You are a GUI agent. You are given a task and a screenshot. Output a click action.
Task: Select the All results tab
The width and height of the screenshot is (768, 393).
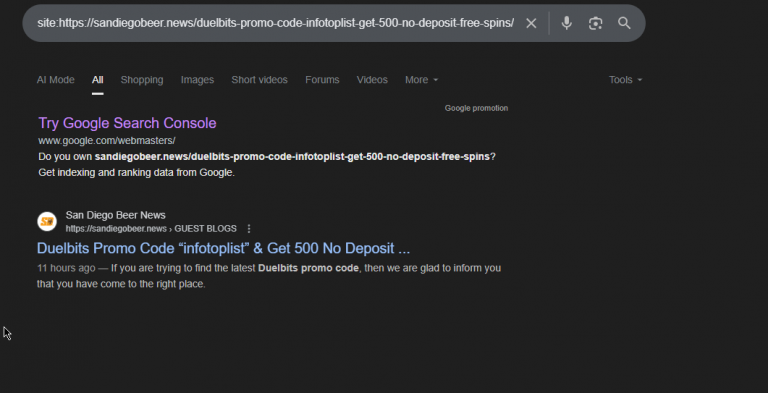(x=97, y=80)
